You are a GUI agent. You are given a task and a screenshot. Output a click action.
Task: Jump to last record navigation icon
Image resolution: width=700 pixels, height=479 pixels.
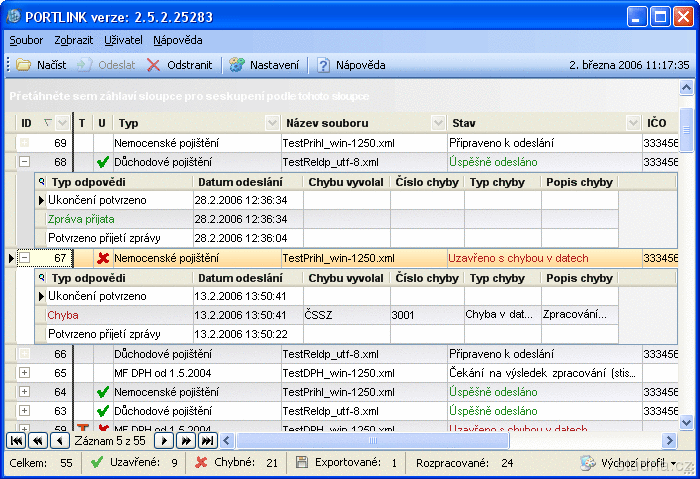coord(207,440)
